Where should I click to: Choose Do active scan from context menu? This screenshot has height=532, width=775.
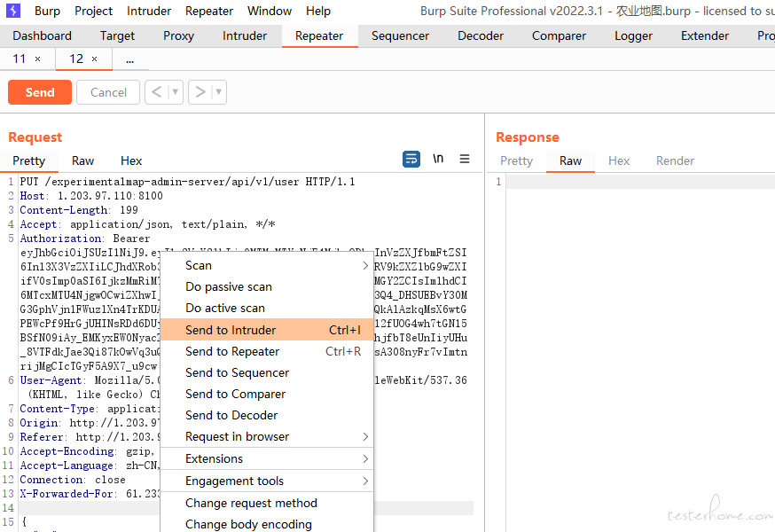click(267, 308)
